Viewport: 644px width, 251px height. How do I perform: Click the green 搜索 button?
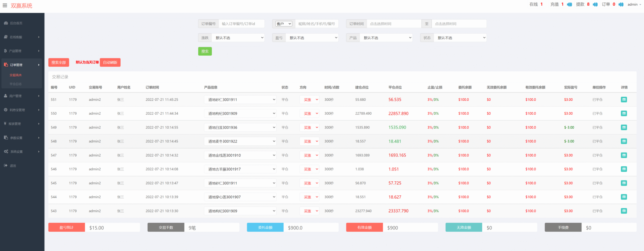(x=205, y=51)
